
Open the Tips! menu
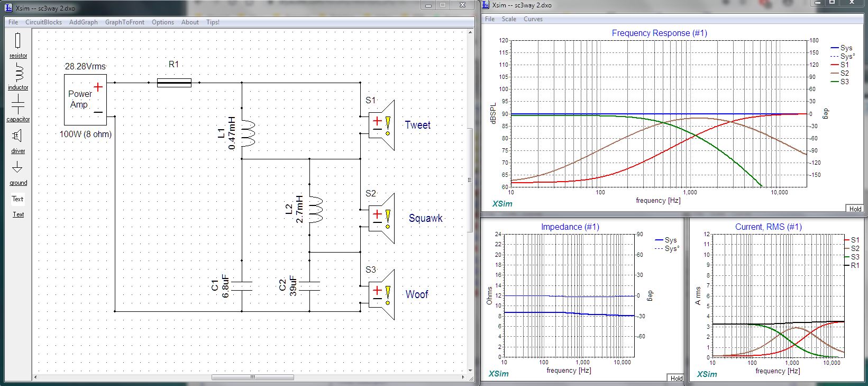213,22
